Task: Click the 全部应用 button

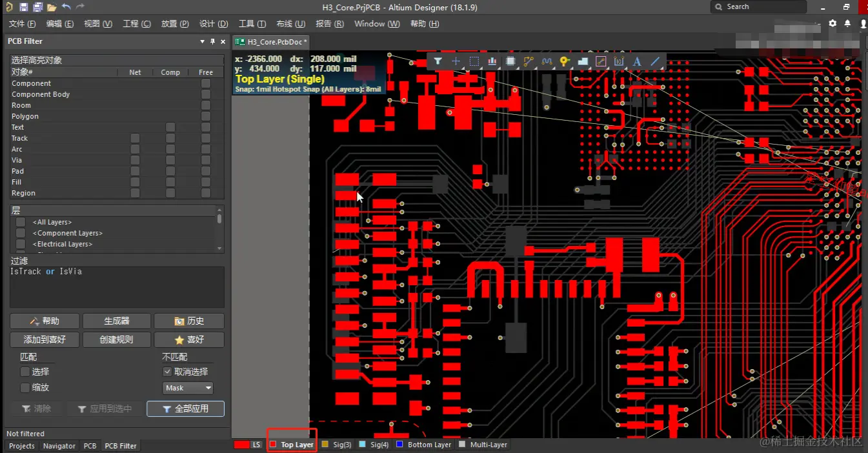Action: [x=185, y=408]
